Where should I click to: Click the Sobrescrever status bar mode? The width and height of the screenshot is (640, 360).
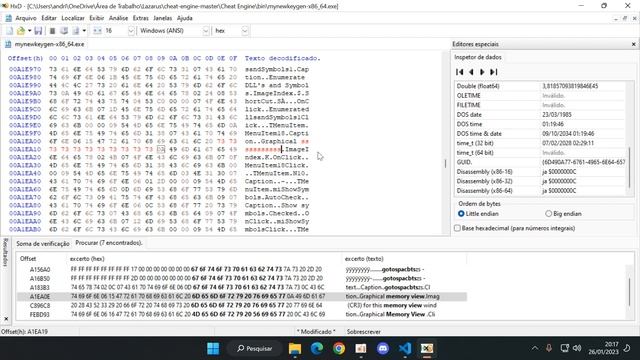pos(364,332)
